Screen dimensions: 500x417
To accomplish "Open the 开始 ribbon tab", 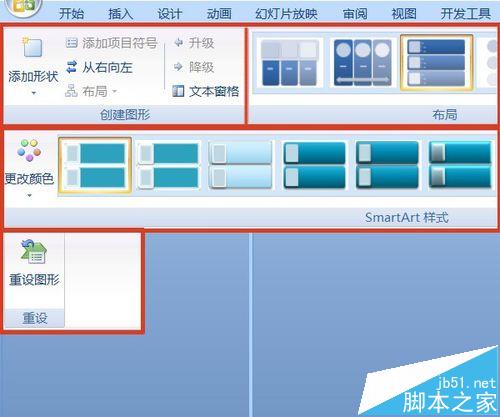I will click(71, 14).
